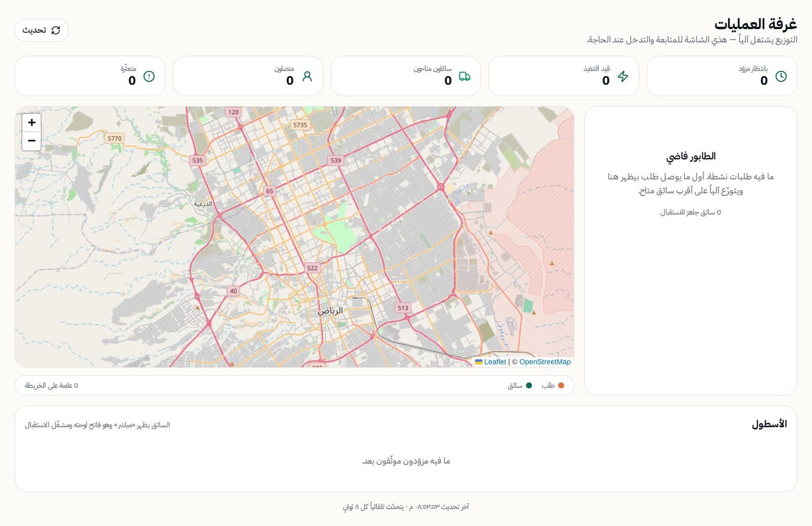The width and height of the screenshot is (812, 526).
Task: Click the refresh arrows icon in تحديث
Action: pos(56,30)
